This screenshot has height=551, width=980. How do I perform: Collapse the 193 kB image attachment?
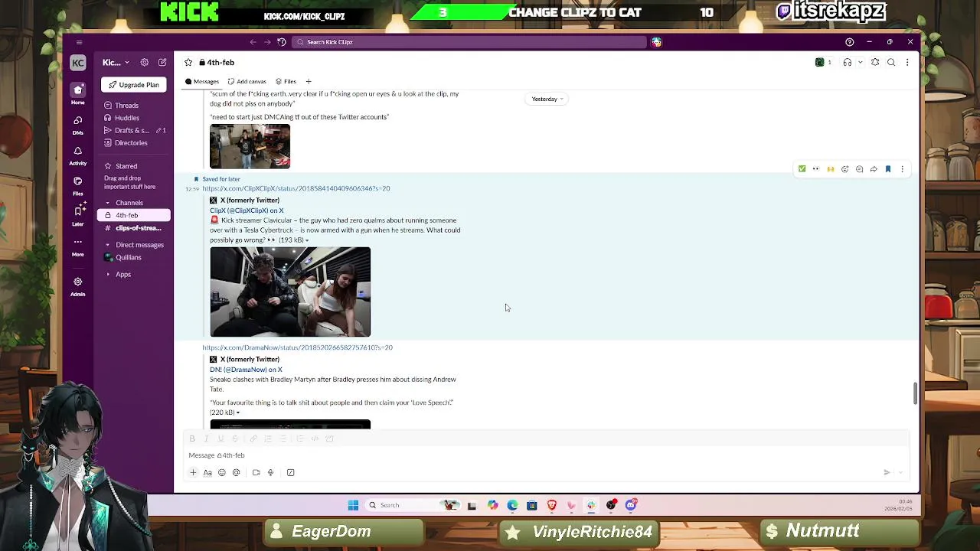coord(307,240)
